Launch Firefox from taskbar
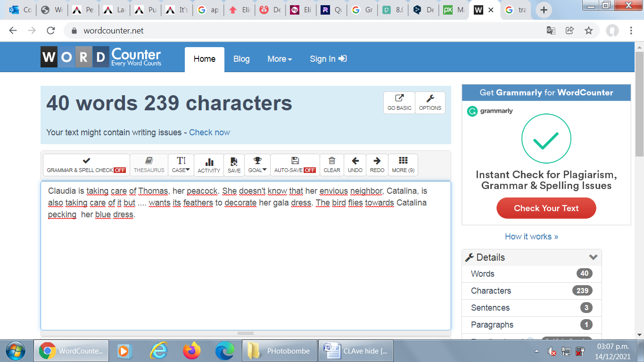 (192, 351)
